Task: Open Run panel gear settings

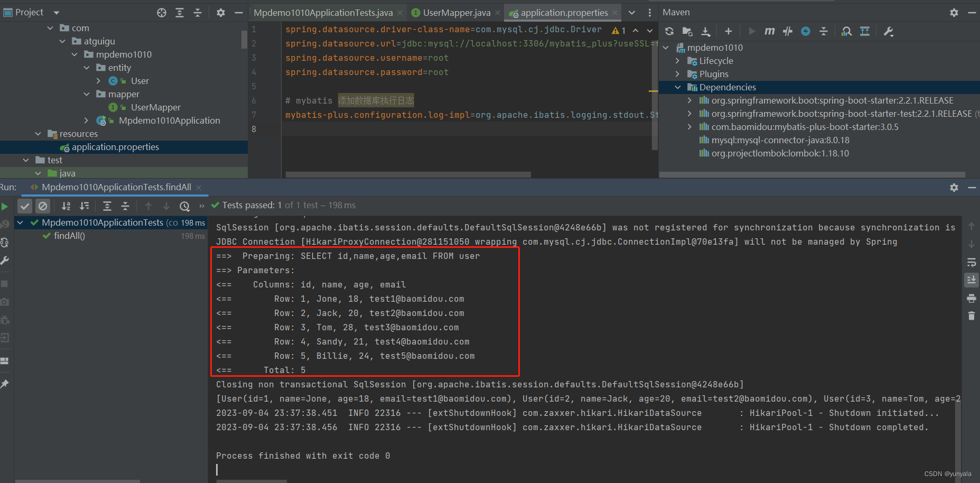Action: coord(954,188)
